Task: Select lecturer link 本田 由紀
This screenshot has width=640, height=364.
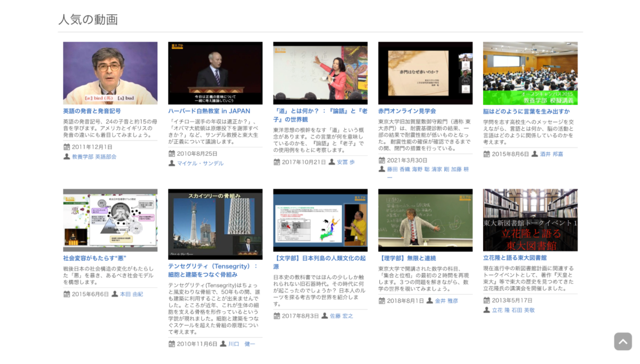Action: coord(131,294)
